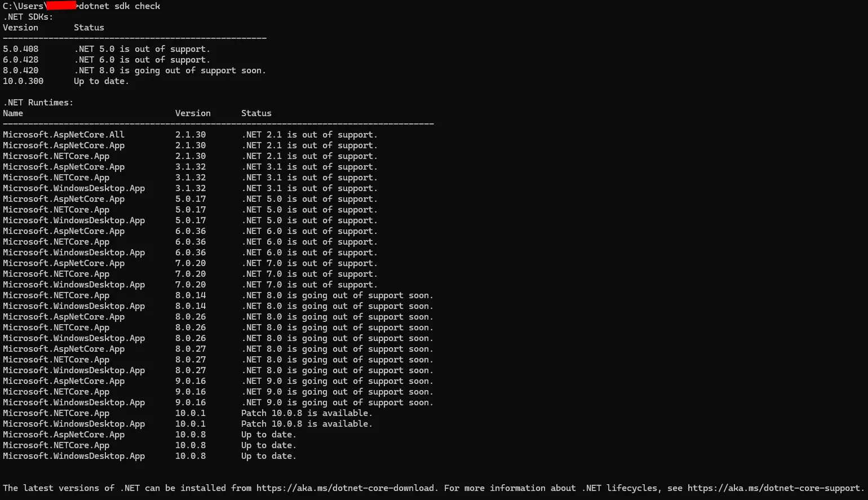This screenshot has width=868, height=500.
Task: Click the 'Patch 10.0.8 is available.' status for Microsoft.NETCore.App
Action: coord(307,413)
